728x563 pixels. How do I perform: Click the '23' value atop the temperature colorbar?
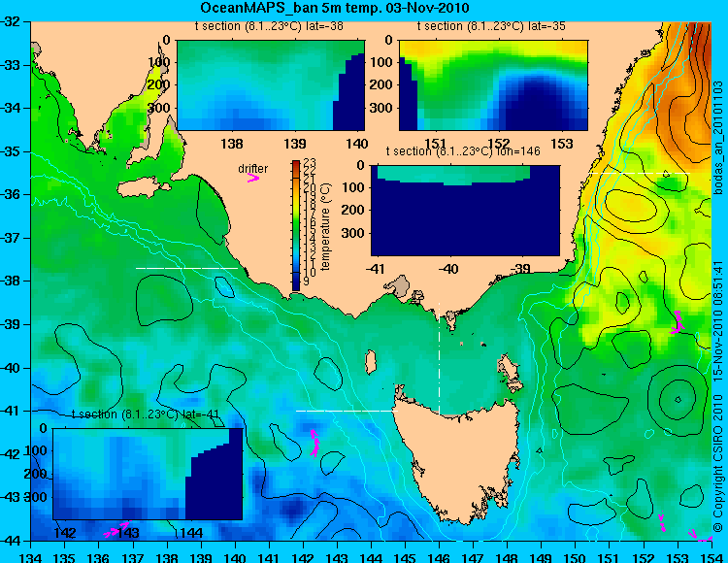tap(310, 162)
